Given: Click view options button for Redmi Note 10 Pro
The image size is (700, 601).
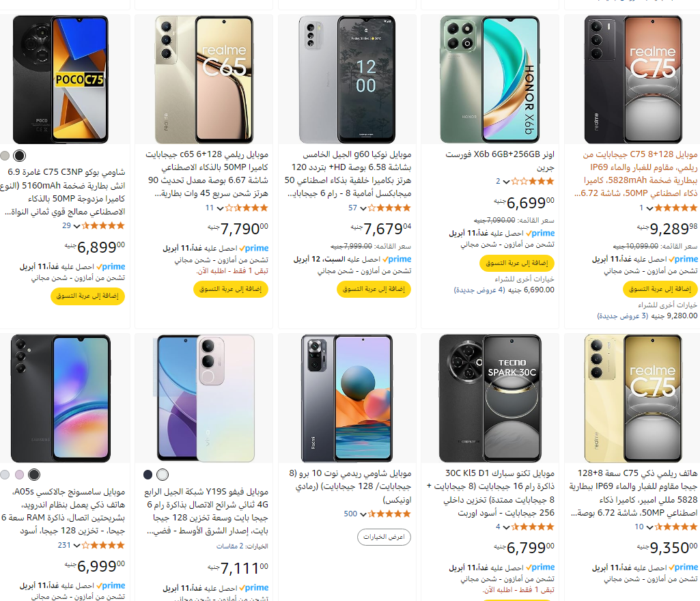Looking at the screenshot, I should 384,537.
